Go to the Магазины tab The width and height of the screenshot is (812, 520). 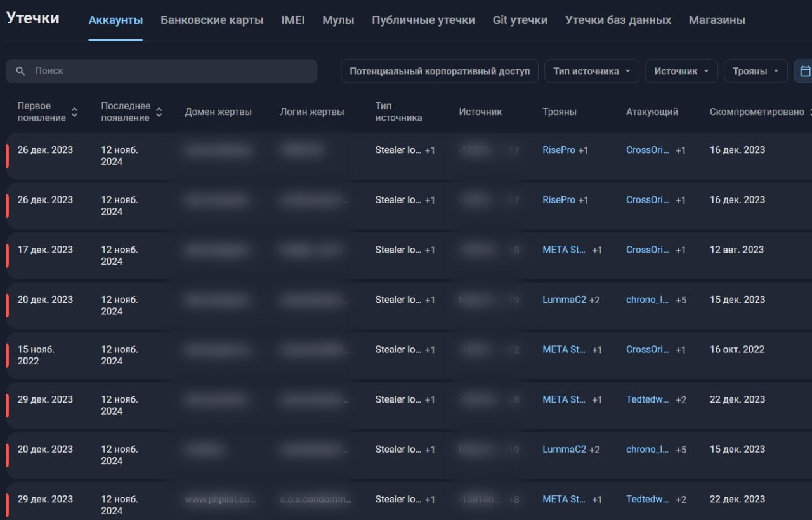717,20
